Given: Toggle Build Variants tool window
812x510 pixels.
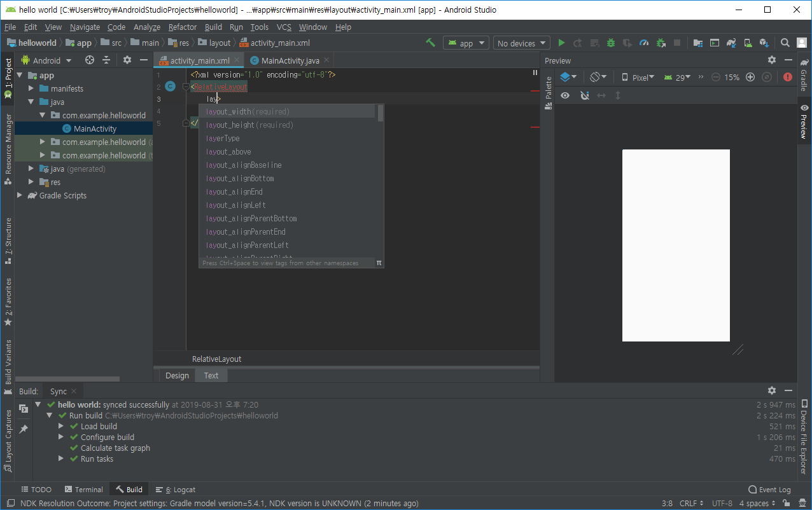Looking at the screenshot, I should 8,367.
